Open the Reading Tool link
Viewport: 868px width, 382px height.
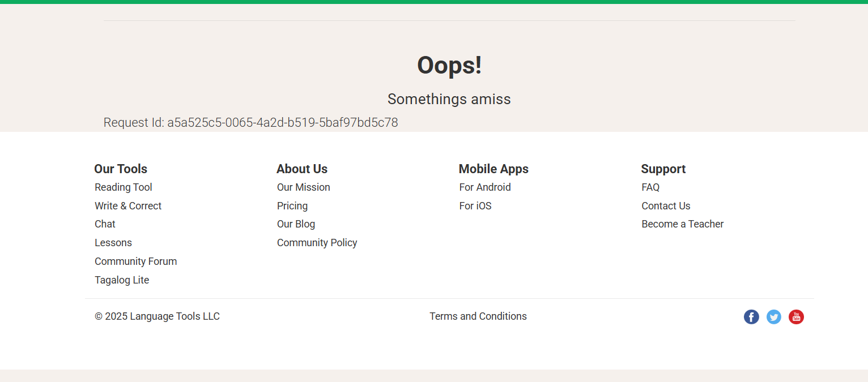click(x=124, y=187)
